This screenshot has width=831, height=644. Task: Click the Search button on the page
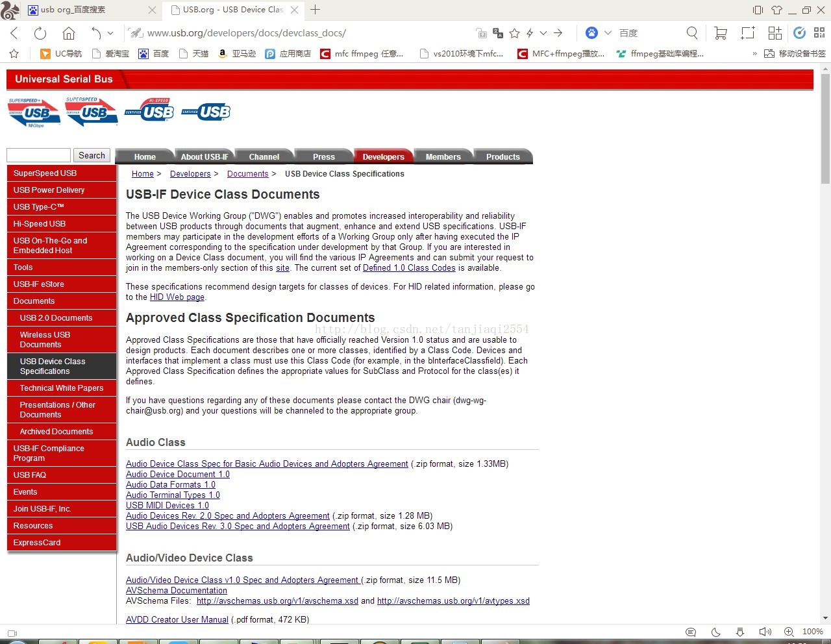pos(92,155)
